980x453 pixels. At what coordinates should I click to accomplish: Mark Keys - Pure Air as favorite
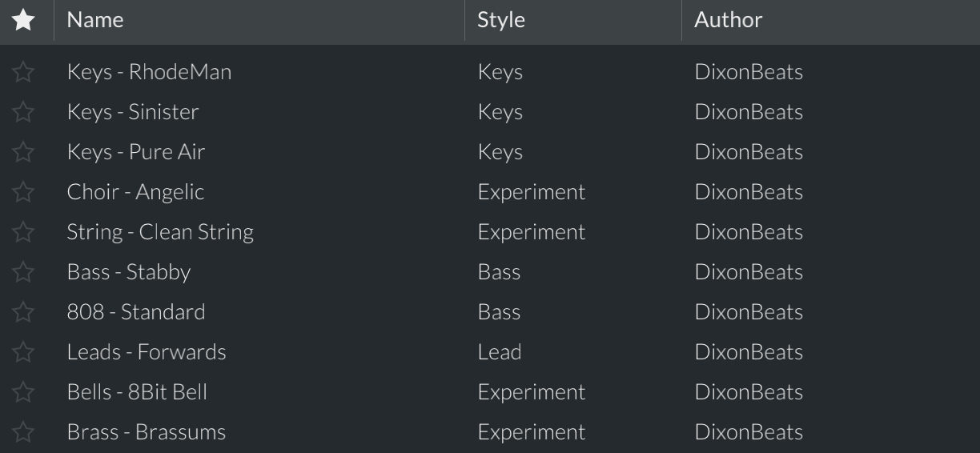[24, 152]
